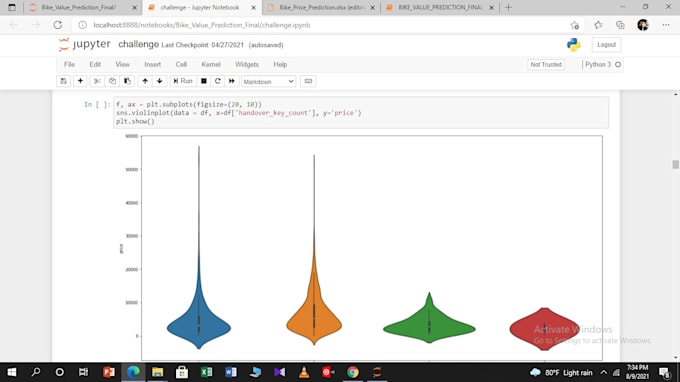
Task: Open the weather widget 80°F Light rain
Action: point(561,372)
